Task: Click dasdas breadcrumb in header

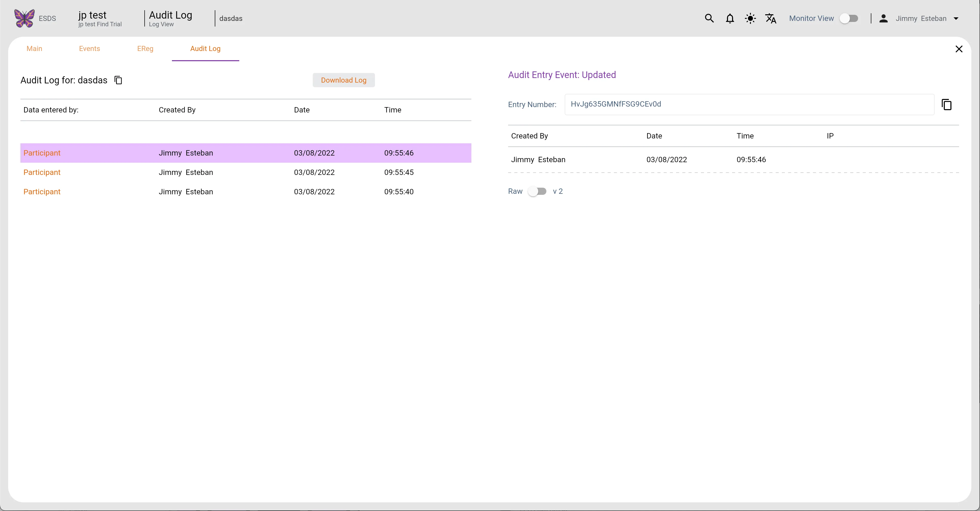Action: coord(231,18)
